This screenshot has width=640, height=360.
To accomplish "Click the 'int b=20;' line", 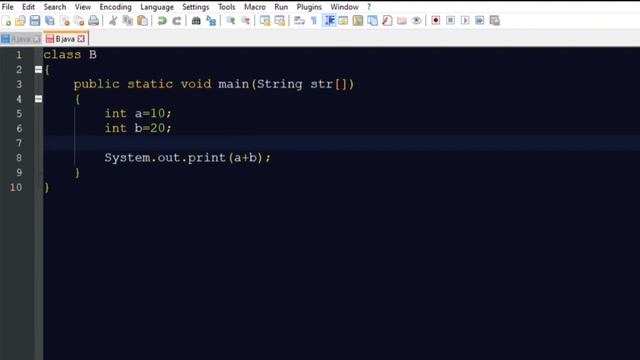I will point(138,128).
